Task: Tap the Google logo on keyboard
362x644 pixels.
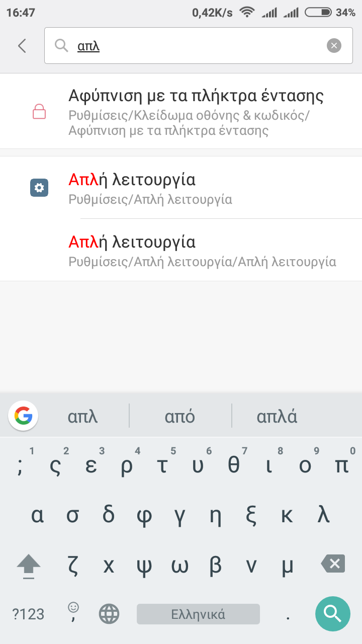Action: 23,416
